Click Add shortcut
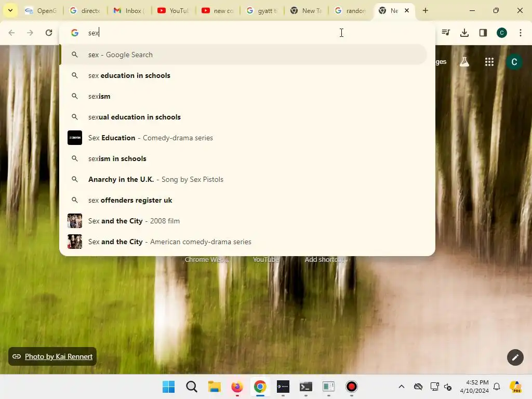532x399 pixels. [325, 260]
